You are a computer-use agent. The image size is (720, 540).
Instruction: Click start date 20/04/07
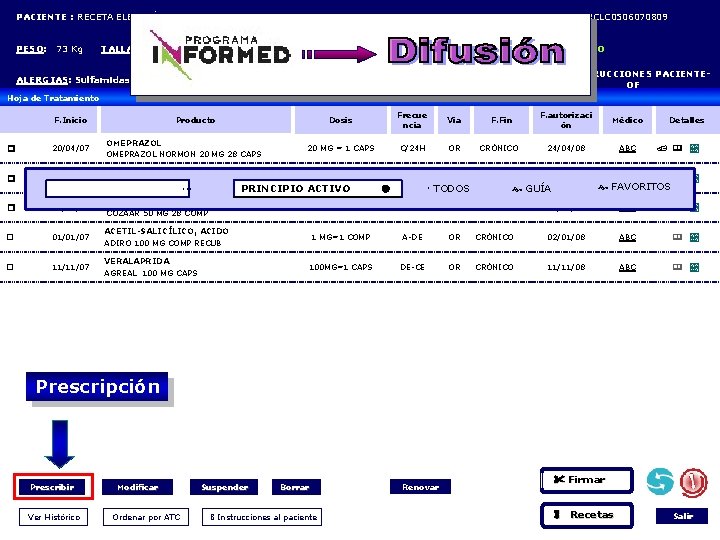[71, 148]
